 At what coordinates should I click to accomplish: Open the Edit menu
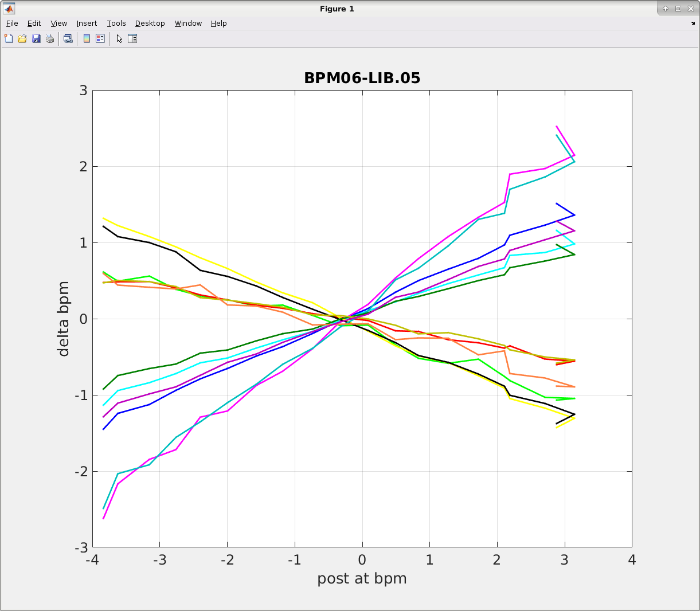tap(34, 23)
